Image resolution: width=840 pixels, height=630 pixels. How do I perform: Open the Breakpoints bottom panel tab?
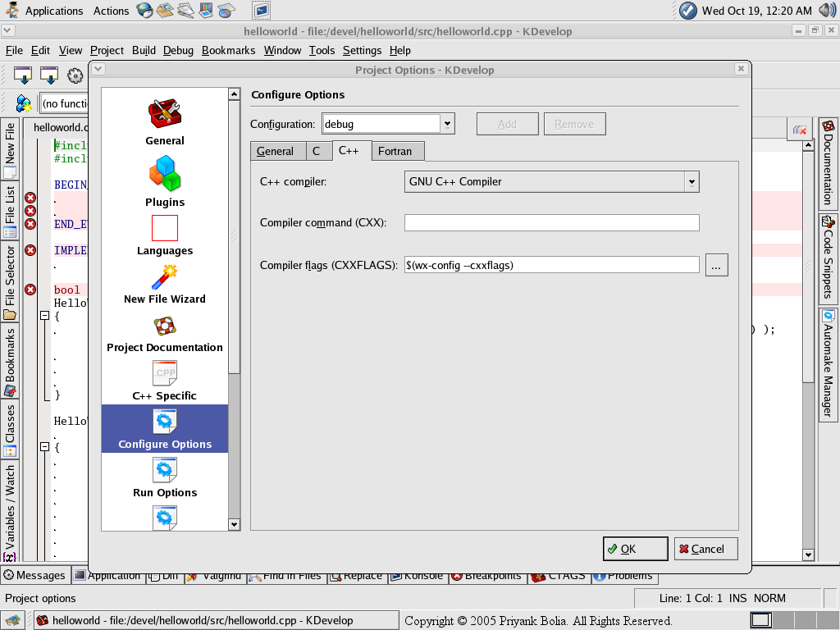coord(487,577)
